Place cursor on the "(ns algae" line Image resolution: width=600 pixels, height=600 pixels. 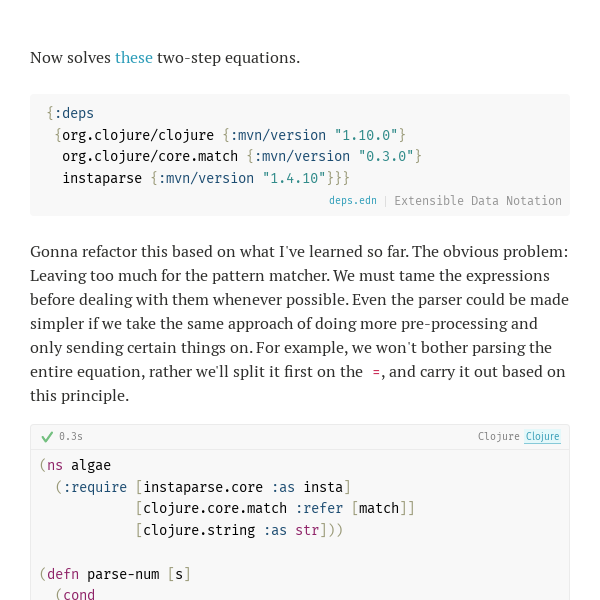click(75, 465)
